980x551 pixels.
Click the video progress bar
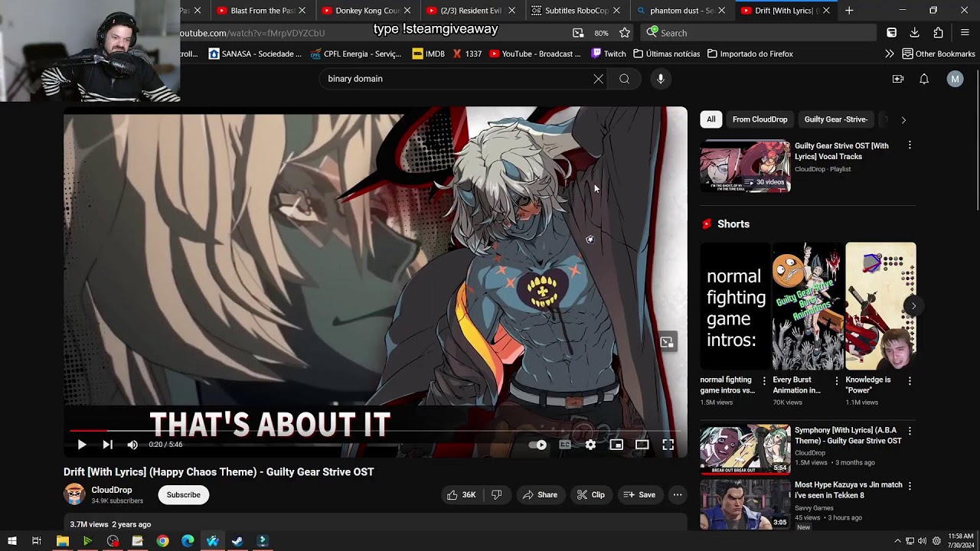tap(374, 431)
